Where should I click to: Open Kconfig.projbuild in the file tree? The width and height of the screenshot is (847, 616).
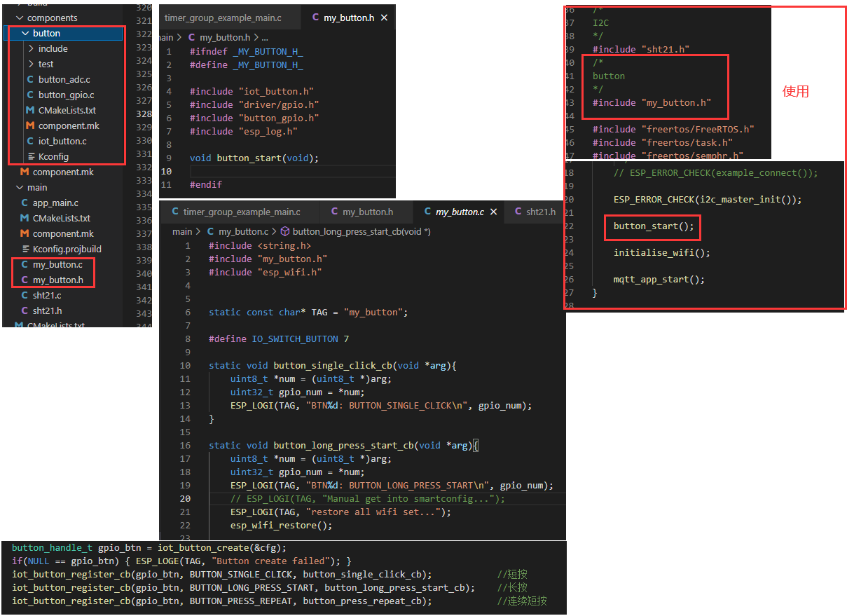coord(67,249)
